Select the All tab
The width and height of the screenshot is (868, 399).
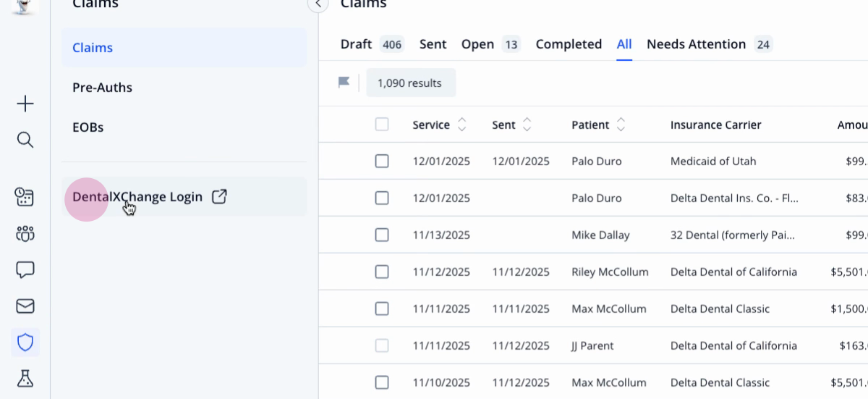pyautogui.click(x=624, y=44)
